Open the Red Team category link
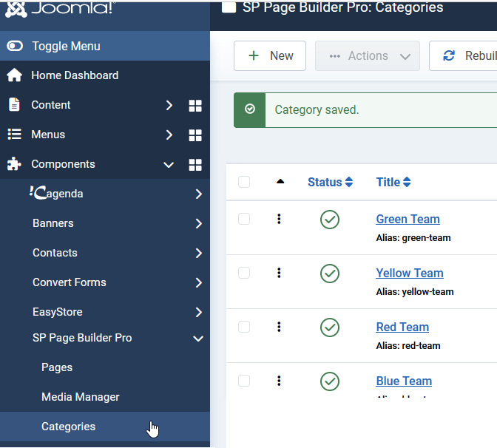This screenshot has width=497, height=448. pyautogui.click(x=402, y=327)
